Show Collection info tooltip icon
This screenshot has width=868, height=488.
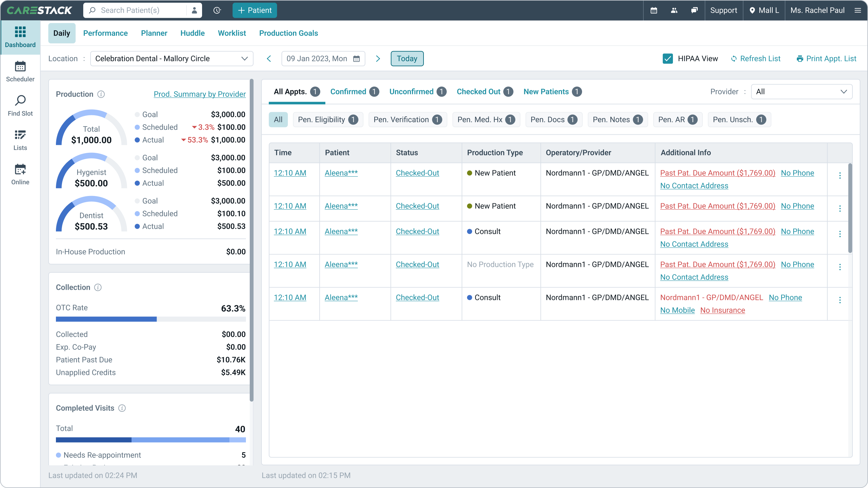[98, 288]
